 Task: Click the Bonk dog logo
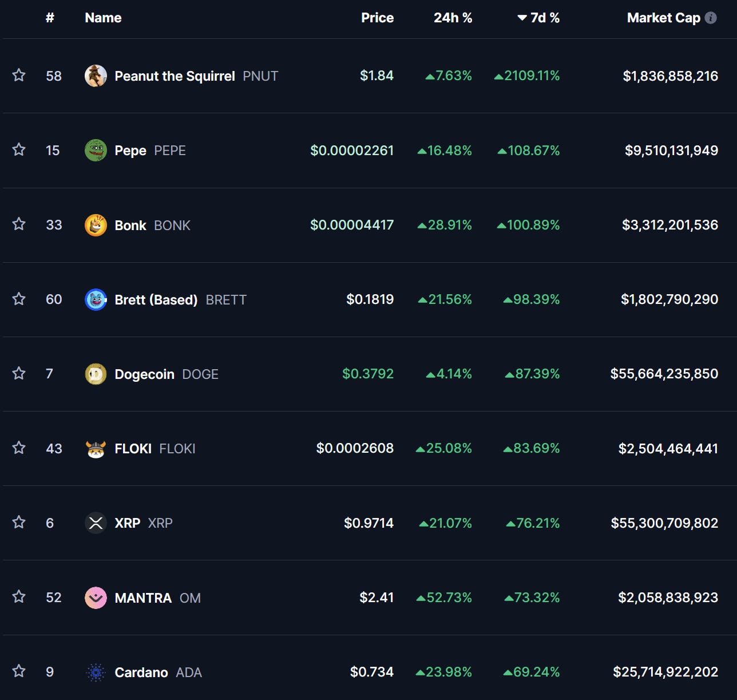[x=96, y=225]
